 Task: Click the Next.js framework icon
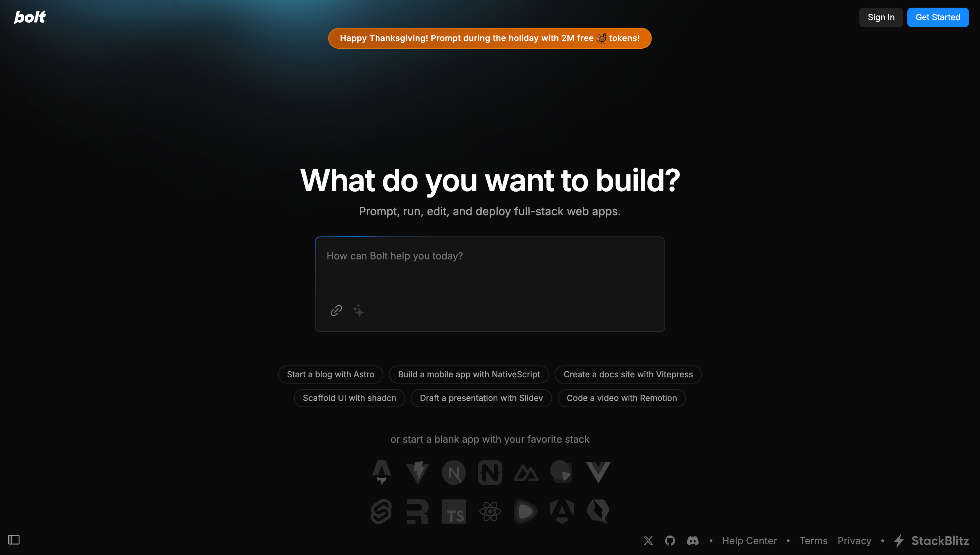pos(454,472)
